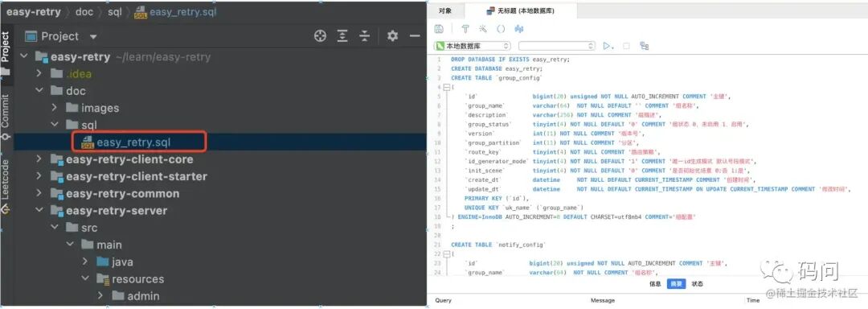868x309 pixels.
Task: Collapse the doc folder
Action: click(x=39, y=91)
